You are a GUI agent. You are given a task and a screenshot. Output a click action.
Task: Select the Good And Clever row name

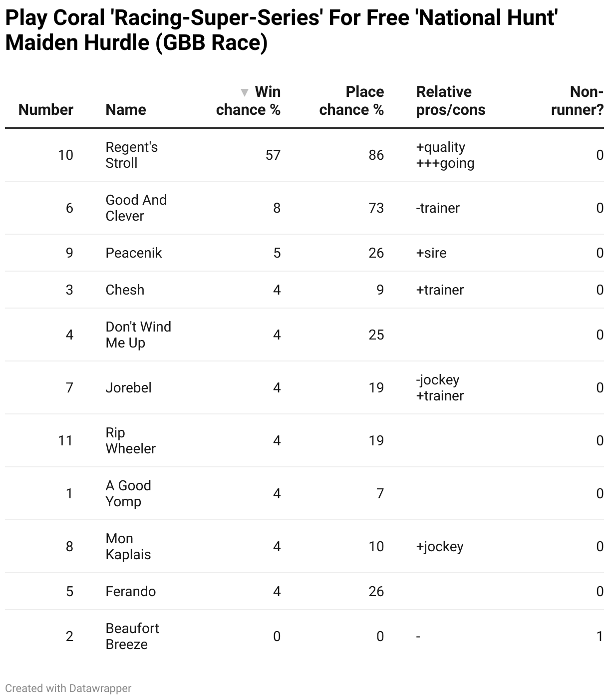(136, 208)
